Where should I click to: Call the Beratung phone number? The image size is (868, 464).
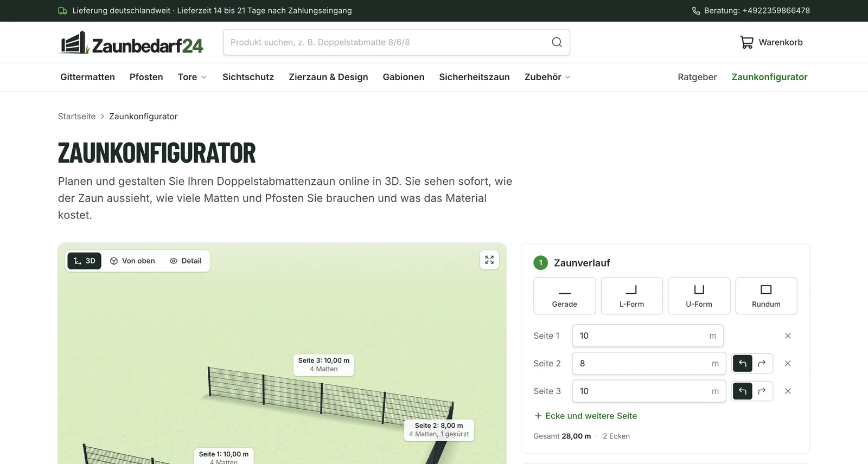point(751,10)
